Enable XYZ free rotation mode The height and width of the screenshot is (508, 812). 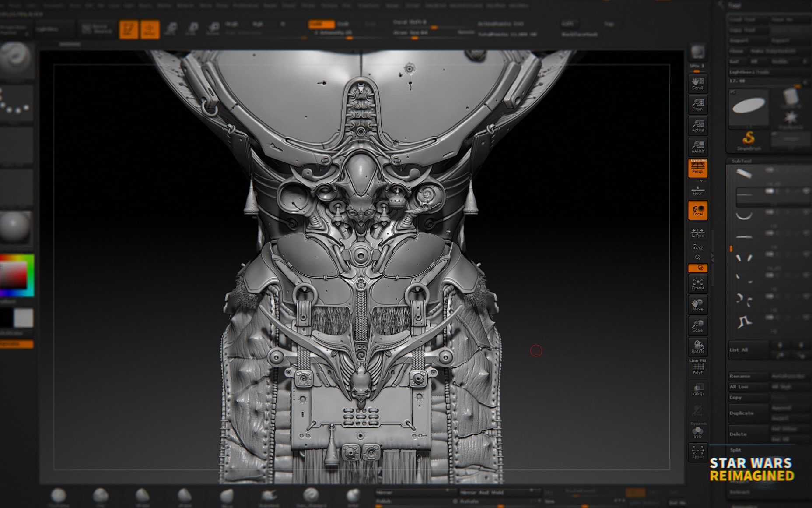click(697, 247)
